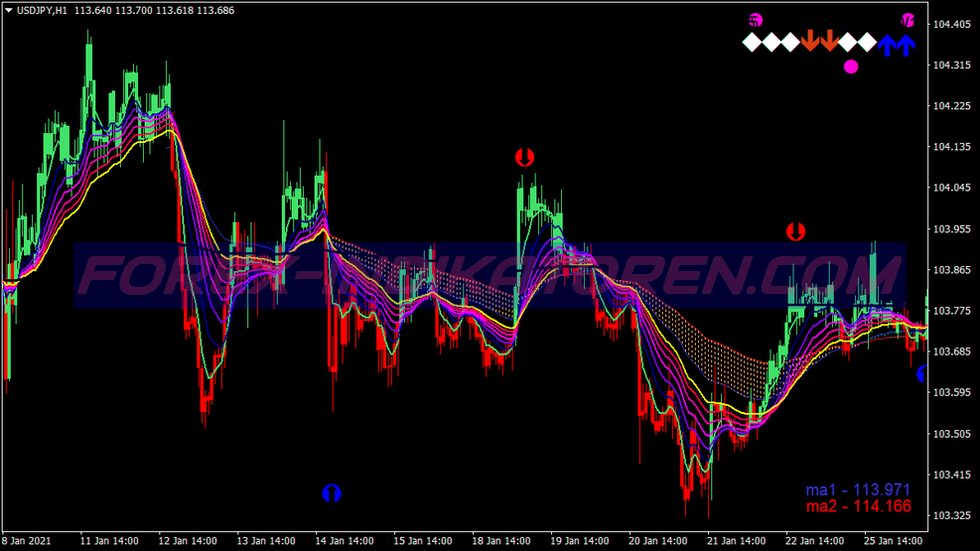Click the left blue up arrow signal
980x551 pixels.
coord(887,44)
